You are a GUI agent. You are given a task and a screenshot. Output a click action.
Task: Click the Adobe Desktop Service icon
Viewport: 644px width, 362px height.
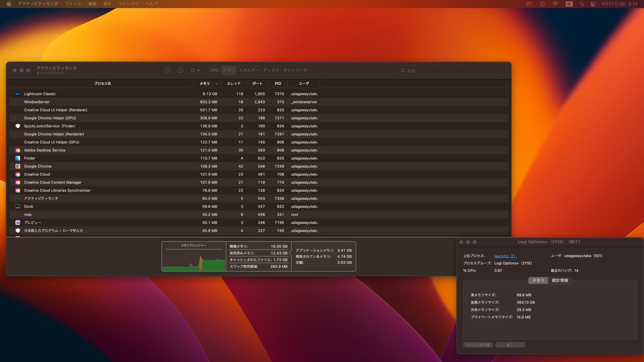[x=18, y=150]
